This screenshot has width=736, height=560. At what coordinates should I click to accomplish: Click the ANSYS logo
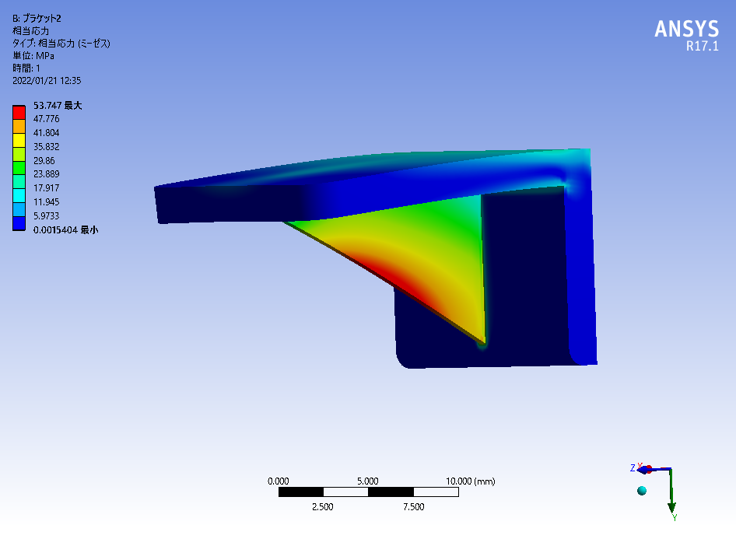pyautogui.click(x=686, y=29)
